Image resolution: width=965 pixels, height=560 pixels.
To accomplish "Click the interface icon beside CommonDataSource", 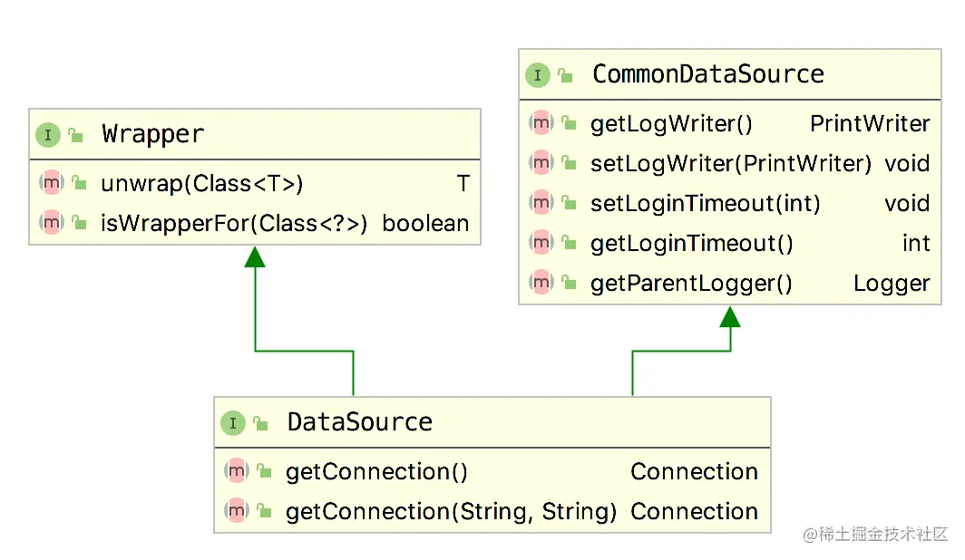I will click(538, 75).
